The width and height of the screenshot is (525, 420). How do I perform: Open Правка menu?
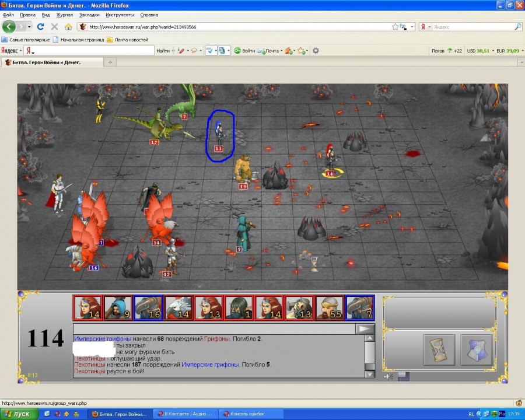pyautogui.click(x=28, y=15)
